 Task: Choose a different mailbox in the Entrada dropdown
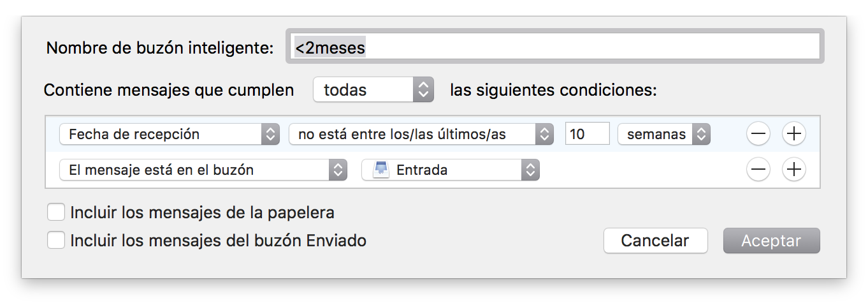(x=450, y=170)
